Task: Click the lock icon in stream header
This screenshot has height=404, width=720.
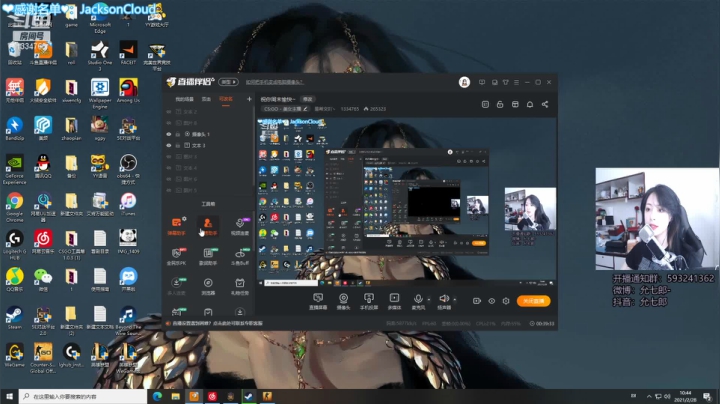Action: (500, 105)
